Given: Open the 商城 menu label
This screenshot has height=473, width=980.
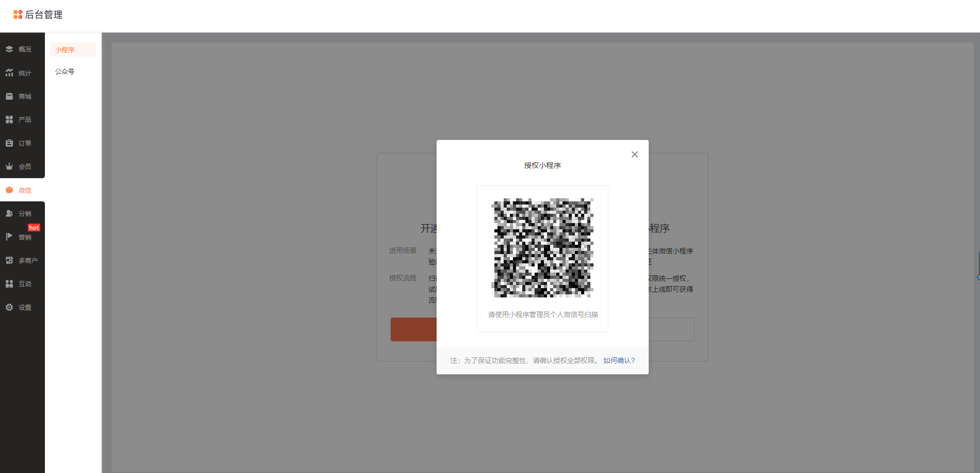Looking at the screenshot, I should click(x=25, y=97).
